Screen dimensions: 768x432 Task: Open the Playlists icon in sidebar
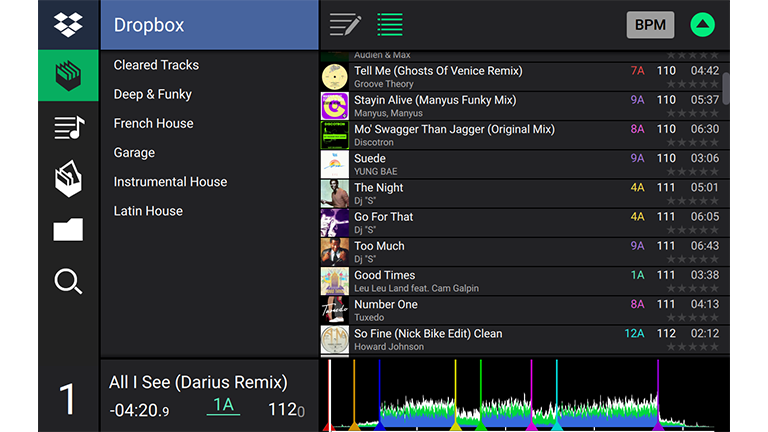(x=68, y=127)
